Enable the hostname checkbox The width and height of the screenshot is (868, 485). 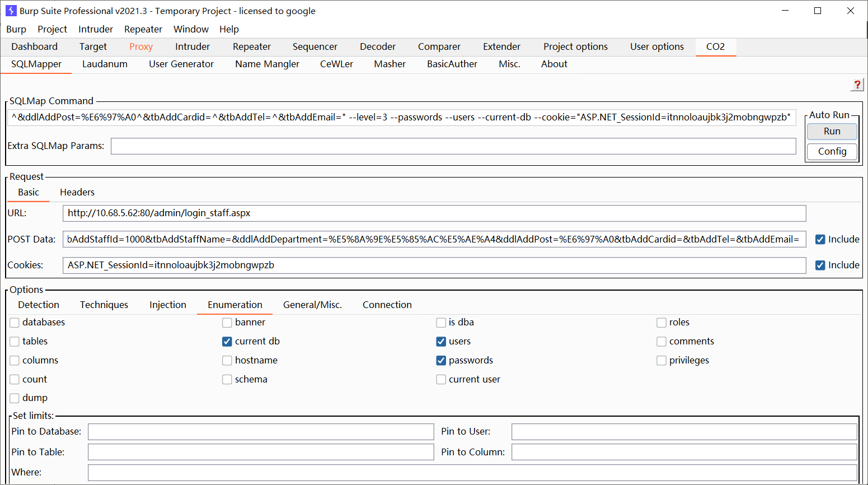tap(227, 361)
